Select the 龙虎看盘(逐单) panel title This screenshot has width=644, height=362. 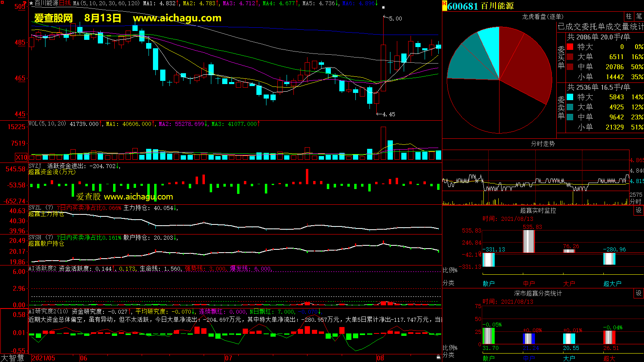click(x=543, y=16)
